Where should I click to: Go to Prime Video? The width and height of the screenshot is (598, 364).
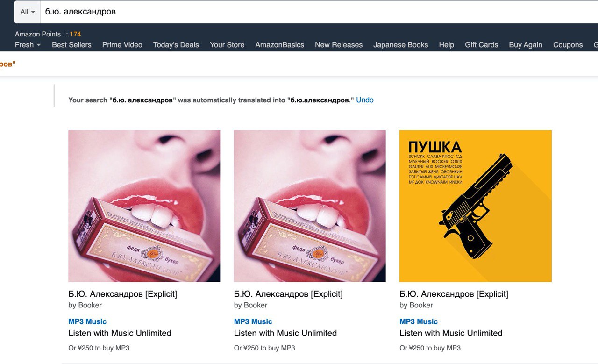[x=122, y=45]
